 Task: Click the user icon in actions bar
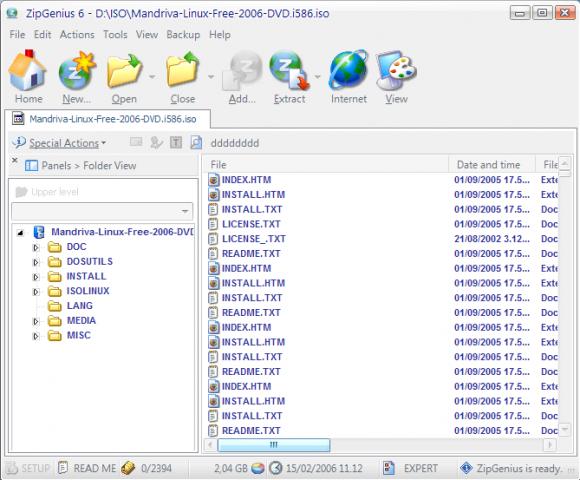[x=156, y=142]
